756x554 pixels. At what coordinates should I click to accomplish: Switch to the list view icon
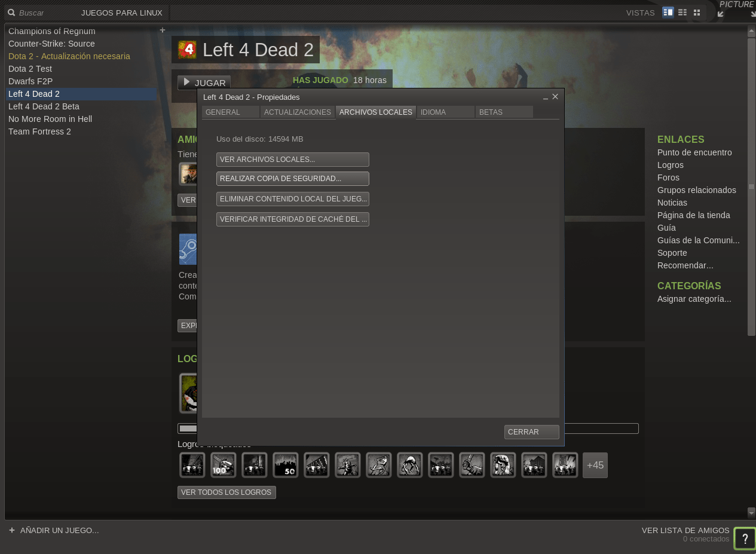682,13
